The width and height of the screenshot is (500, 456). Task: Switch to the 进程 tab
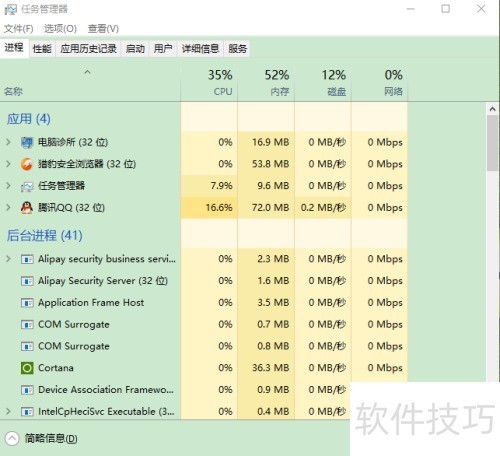pyautogui.click(x=14, y=48)
